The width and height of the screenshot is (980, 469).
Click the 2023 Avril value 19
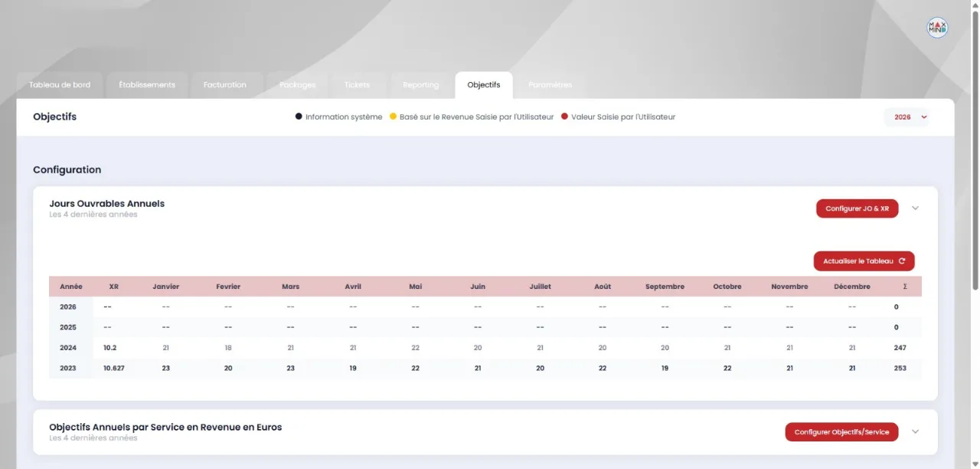tap(353, 368)
